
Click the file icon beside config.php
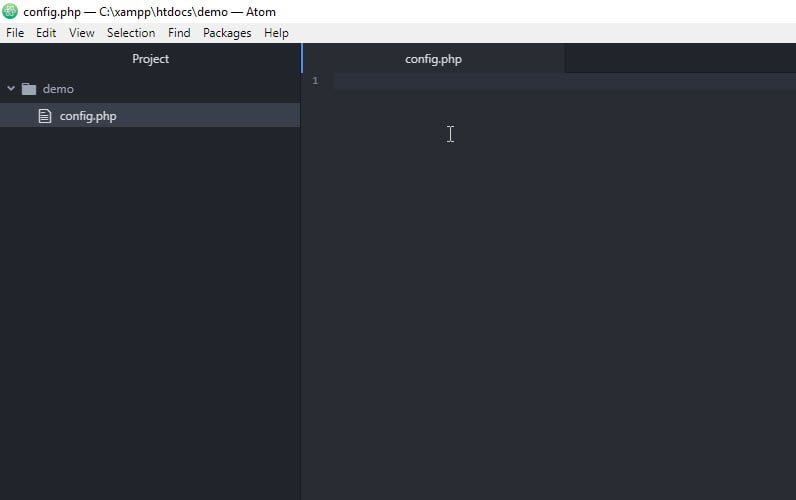(x=44, y=116)
